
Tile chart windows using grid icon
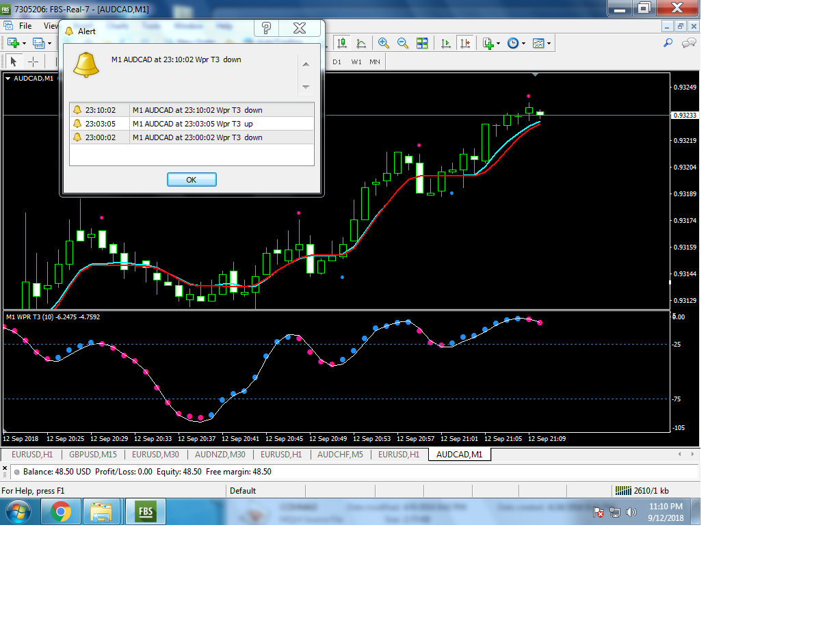(x=422, y=43)
